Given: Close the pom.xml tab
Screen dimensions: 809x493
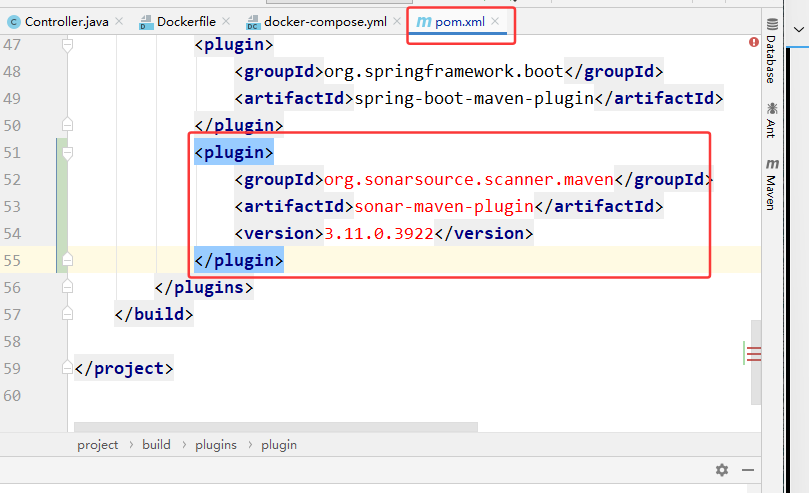Looking at the screenshot, I should 495,21.
